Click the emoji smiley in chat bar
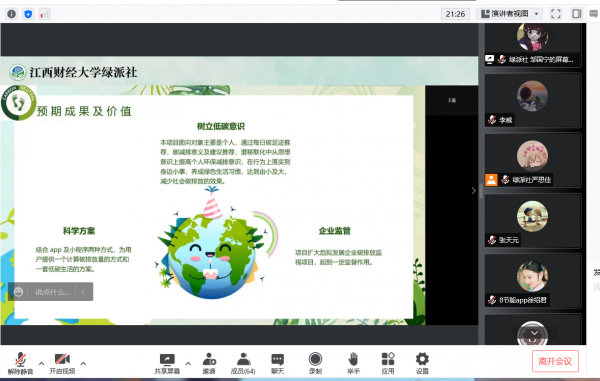This screenshot has height=381, width=600. [x=18, y=292]
